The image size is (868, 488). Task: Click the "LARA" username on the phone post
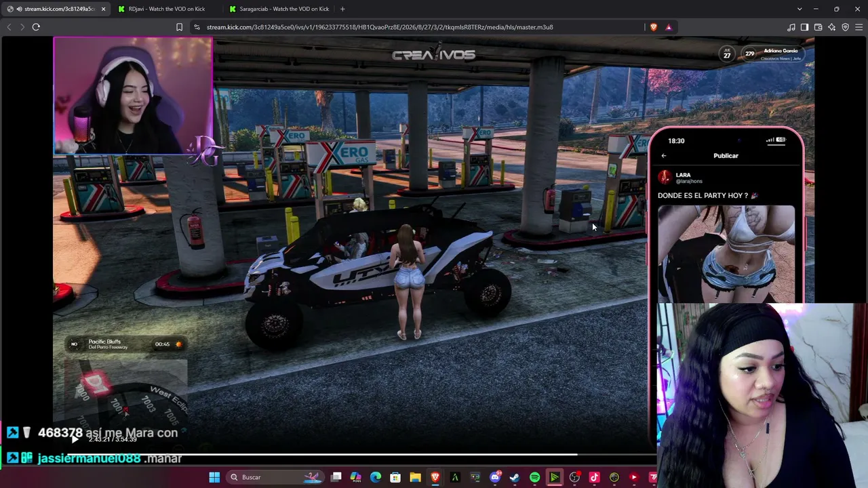[683, 176]
